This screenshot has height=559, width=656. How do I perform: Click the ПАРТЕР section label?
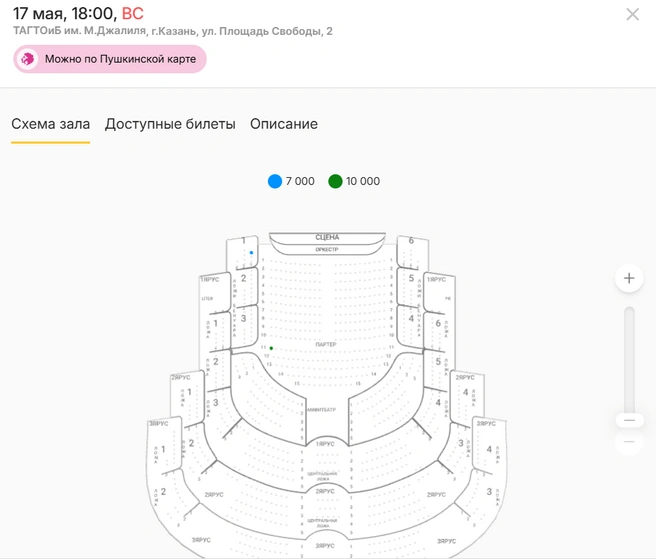[326, 344]
